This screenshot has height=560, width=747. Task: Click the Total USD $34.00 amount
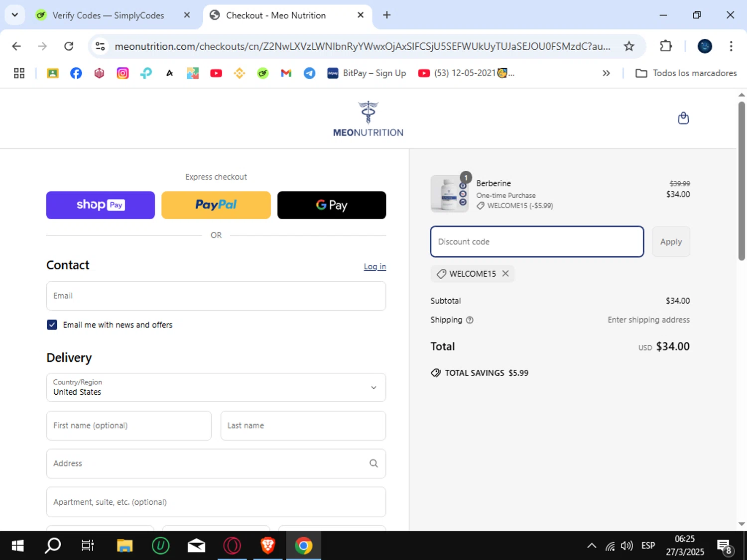tap(664, 346)
